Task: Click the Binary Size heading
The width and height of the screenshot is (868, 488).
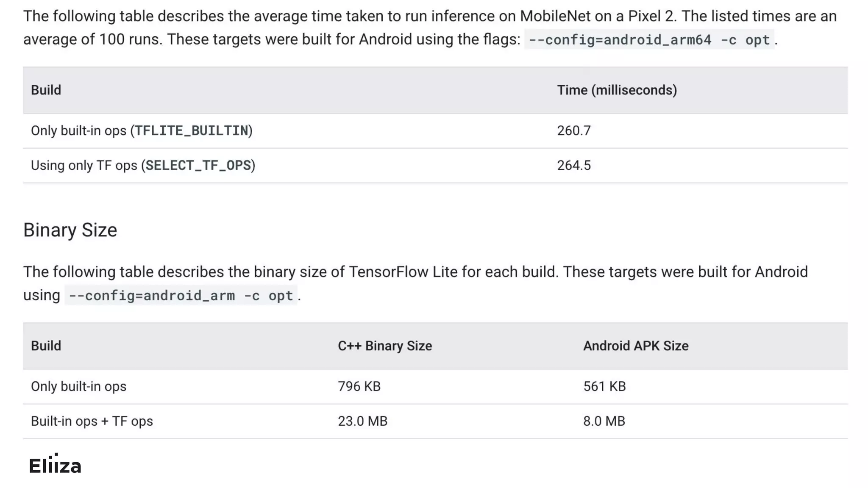Action: click(70, 230)
